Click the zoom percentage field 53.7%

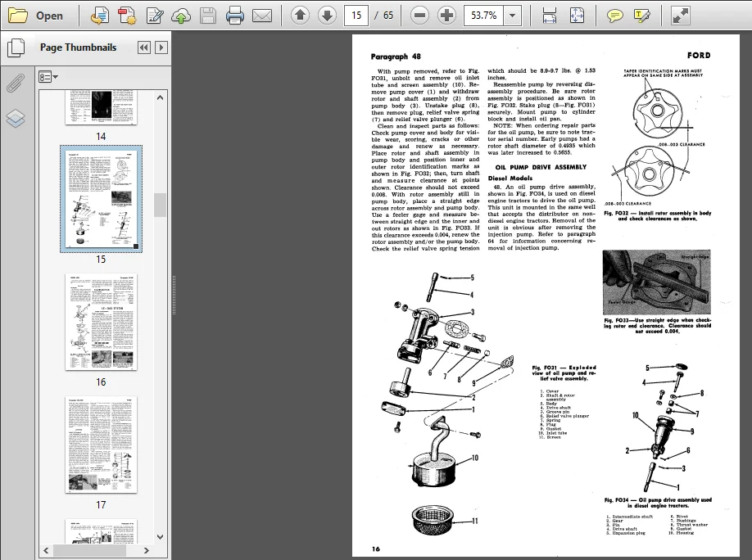(x=483, y=16)
